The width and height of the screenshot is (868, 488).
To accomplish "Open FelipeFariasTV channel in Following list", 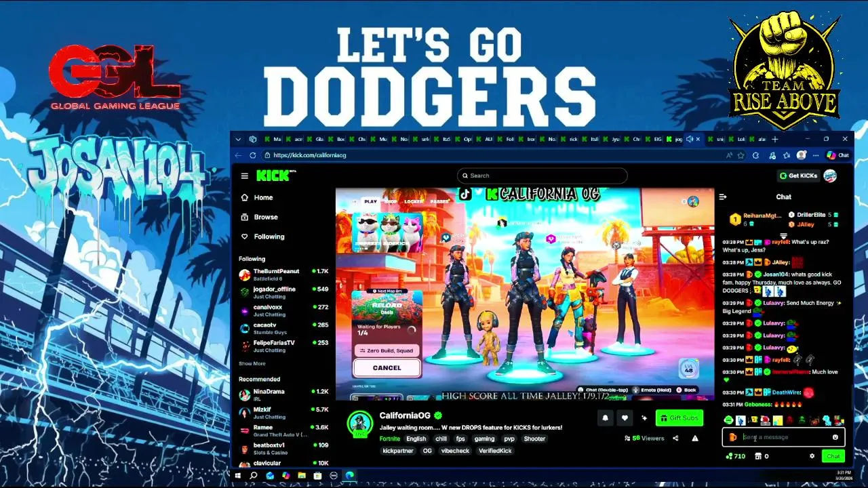I will pos(283,346).
